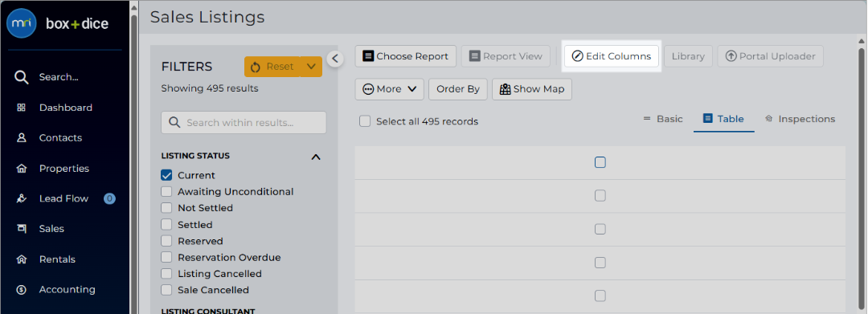Open Dashboard from sidebar
Image resolution: width=868 pixels, height=314 pixels.
[65, 108]
